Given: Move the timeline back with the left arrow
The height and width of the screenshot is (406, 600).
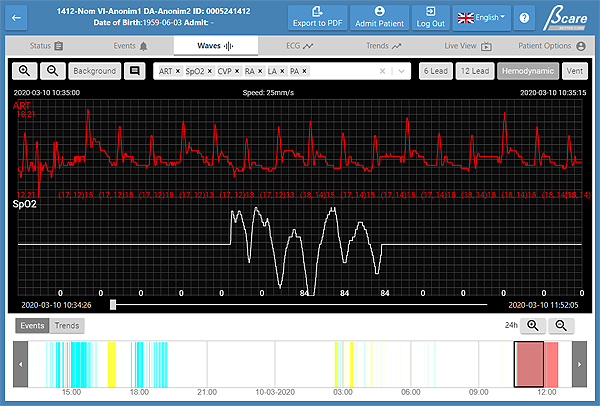Looking at the screenshot, I should pos(21,364).
